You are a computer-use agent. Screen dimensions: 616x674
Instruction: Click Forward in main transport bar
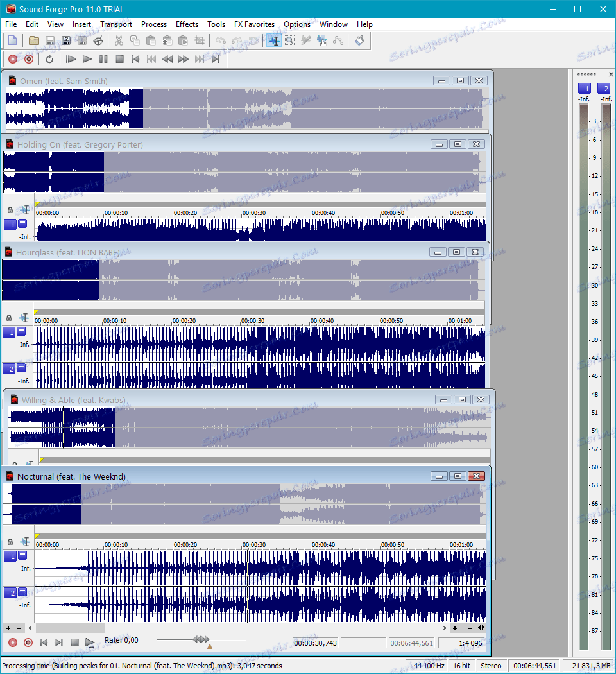tap(184, 59)
